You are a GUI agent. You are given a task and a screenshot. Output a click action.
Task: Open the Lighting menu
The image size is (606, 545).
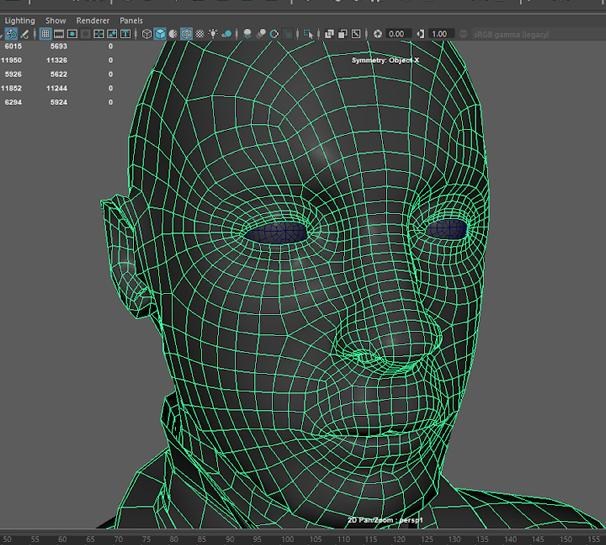[x=20, y=20]
